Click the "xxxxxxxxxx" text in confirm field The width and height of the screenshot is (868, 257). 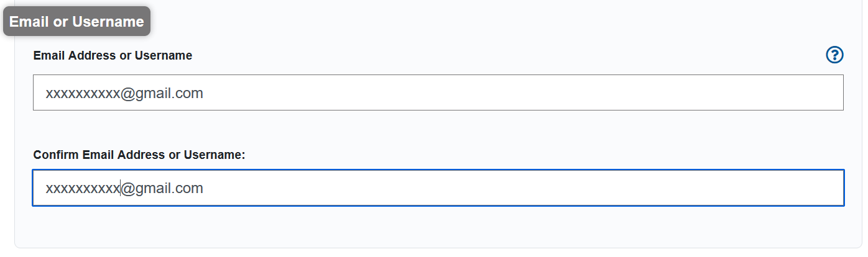click(x=82, y=188)
